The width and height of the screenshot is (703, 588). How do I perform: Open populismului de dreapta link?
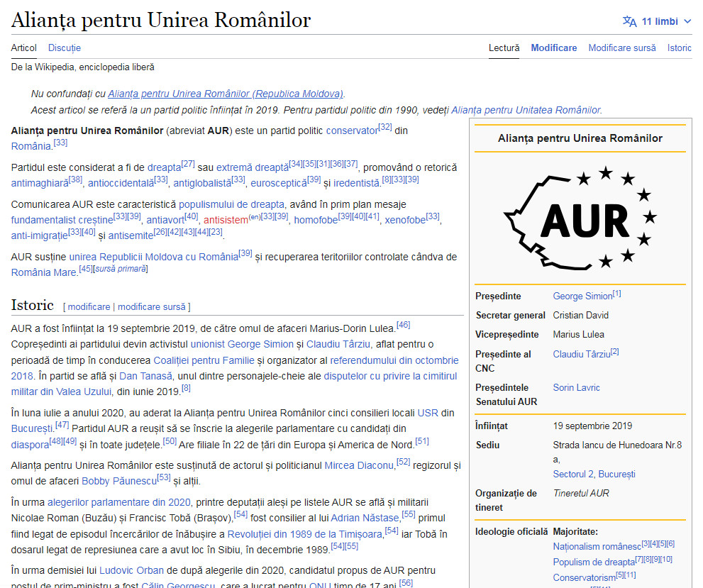[231, 205]
